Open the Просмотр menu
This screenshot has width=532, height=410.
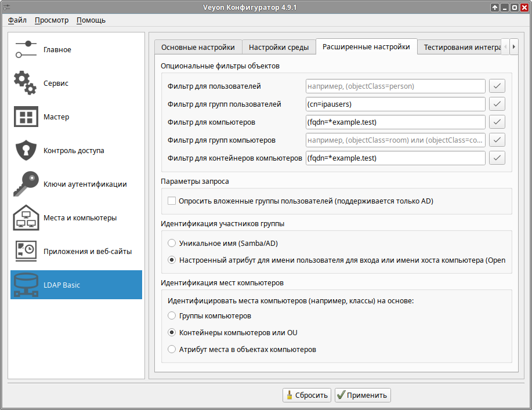point(52,20)
